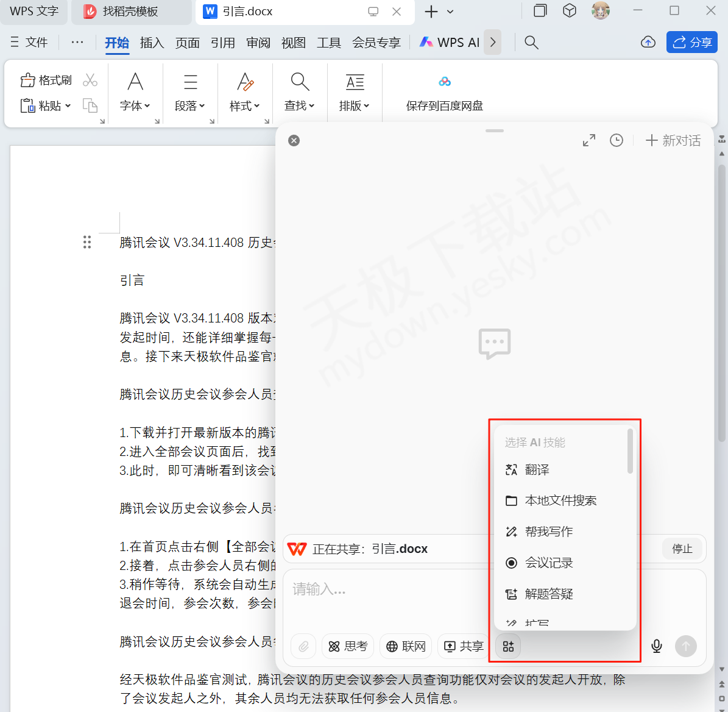Switch to the 会员专享 tab

(x=376, y=43)
